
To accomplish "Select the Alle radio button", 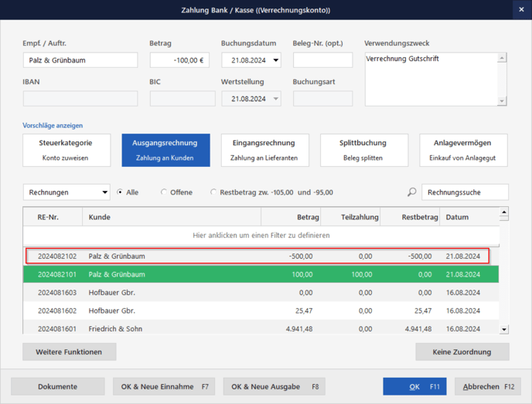I will tap(120, 192).
